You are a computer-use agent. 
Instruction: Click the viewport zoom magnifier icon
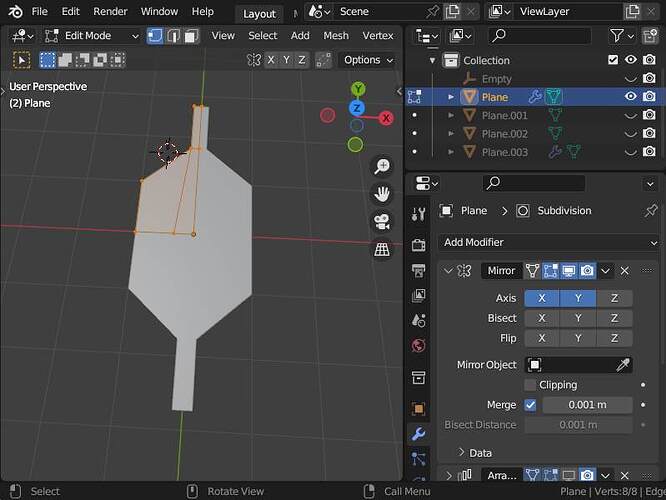[x=382, y=166]
